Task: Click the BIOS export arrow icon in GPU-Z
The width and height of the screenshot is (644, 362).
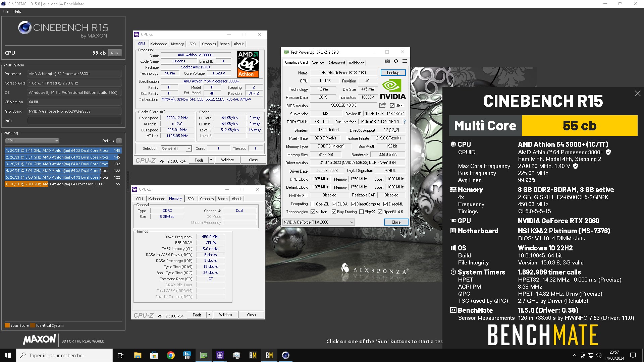Action: (382, 105)
